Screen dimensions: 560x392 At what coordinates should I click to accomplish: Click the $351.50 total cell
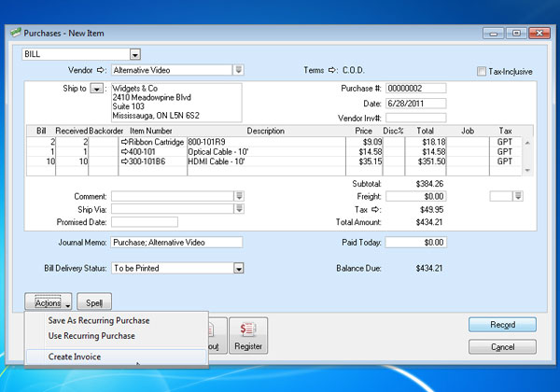coord(426,161)
